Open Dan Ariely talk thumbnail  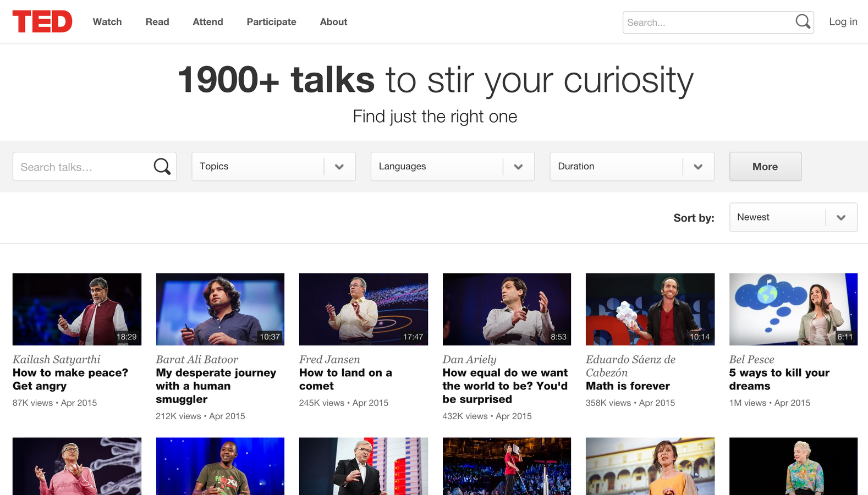tap(507, 309)
